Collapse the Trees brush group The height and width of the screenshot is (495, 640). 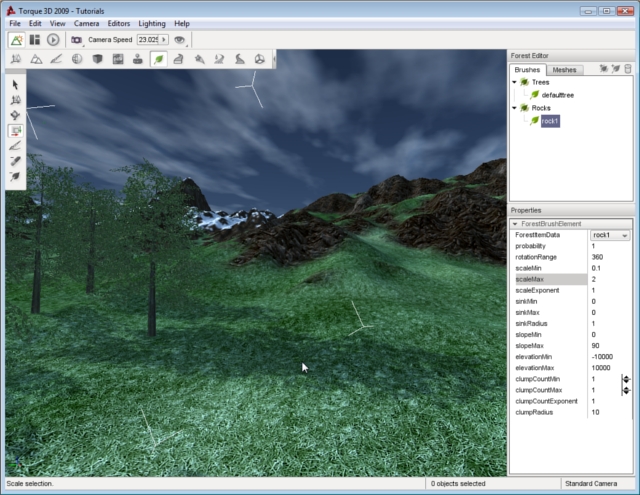pyautogui.click(x=515, y=83)
